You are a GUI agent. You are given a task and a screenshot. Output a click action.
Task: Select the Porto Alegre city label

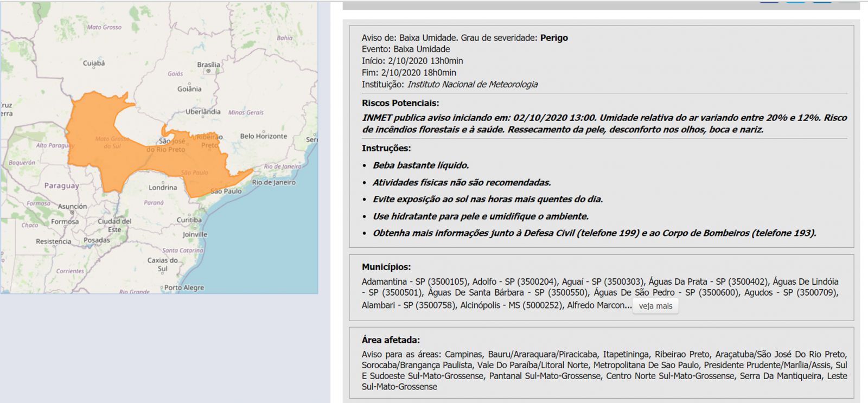coord(184,287)
